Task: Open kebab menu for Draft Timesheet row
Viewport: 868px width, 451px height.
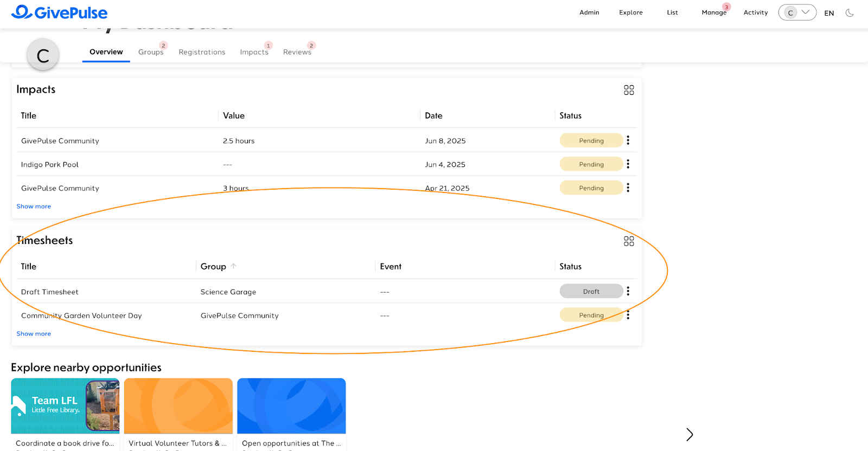Action: 628,291
